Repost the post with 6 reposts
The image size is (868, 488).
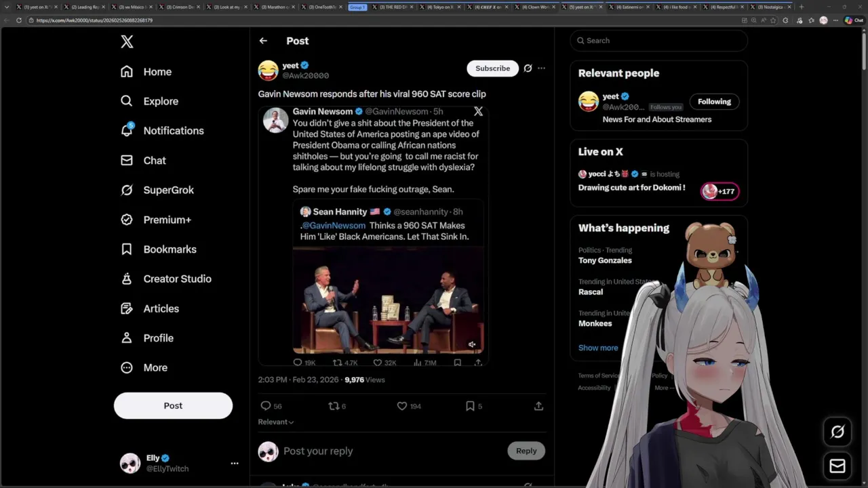pyautogui.click(x=333, y=406)
